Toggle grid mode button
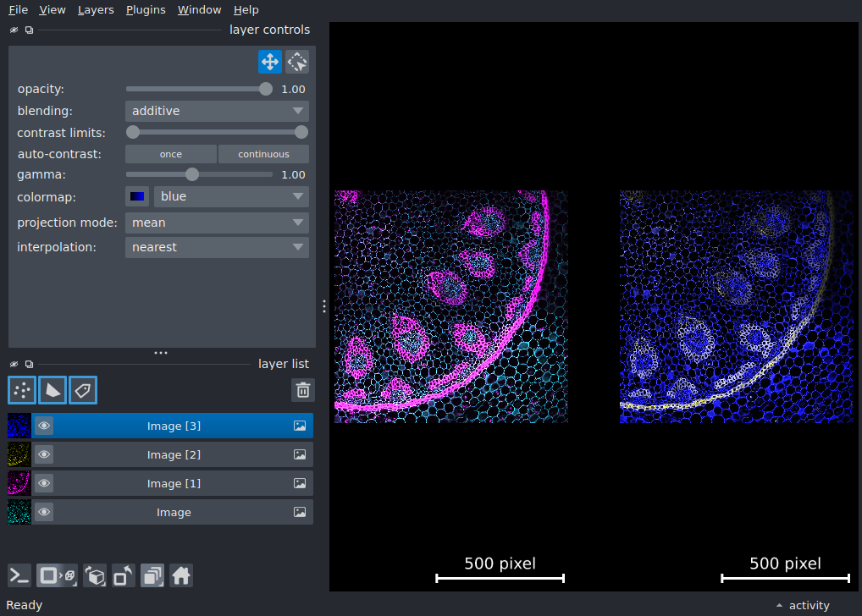This screenshot has width=862, height=616. pos(152,576)
